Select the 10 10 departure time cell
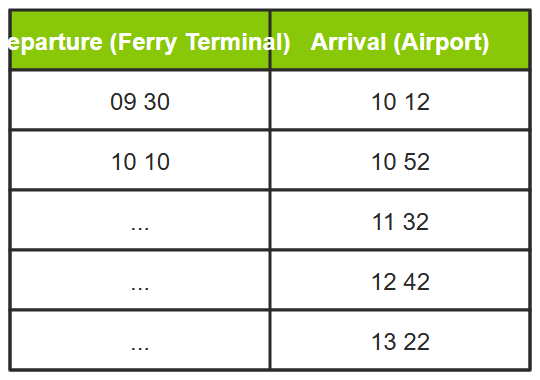The image size is (540, 380). click(x=140, y=160)
